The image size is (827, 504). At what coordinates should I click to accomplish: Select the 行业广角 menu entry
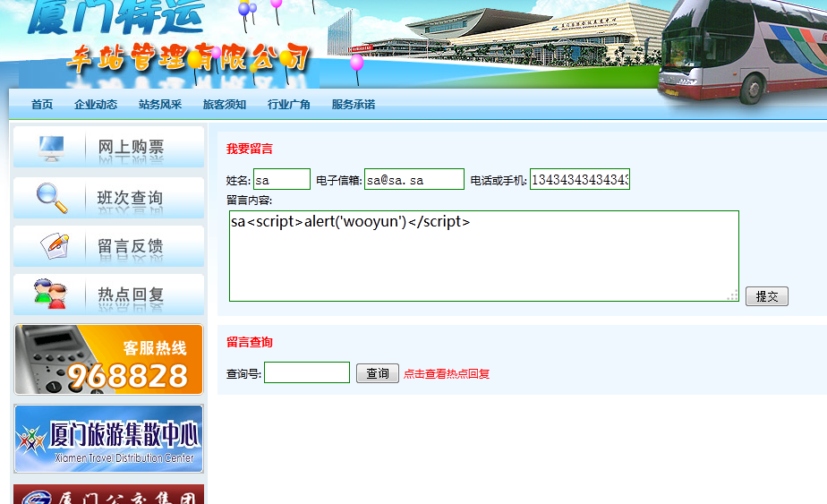(288, 105)
